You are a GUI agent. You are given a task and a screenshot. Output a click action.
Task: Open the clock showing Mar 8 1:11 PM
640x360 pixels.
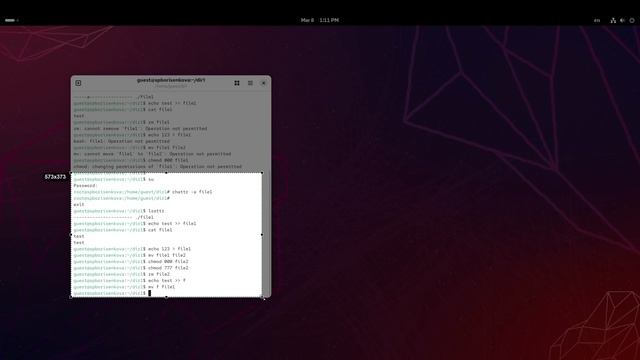(x=320, y=20)
